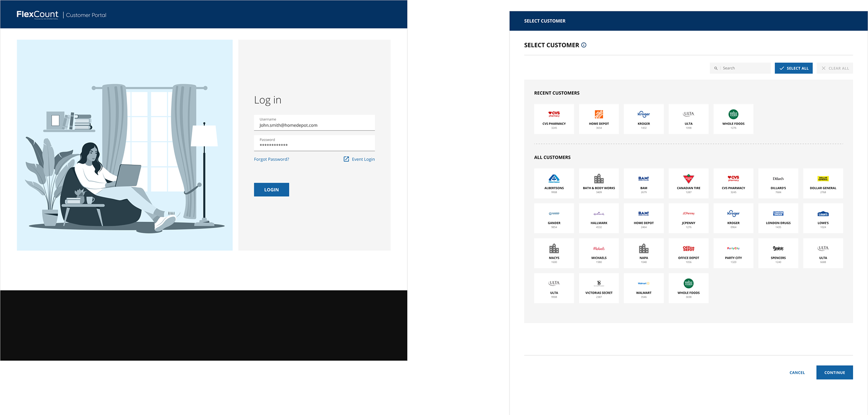Screen dimensions: 868x415
Task: Click the LOGIN button
Action: (271, 190)
